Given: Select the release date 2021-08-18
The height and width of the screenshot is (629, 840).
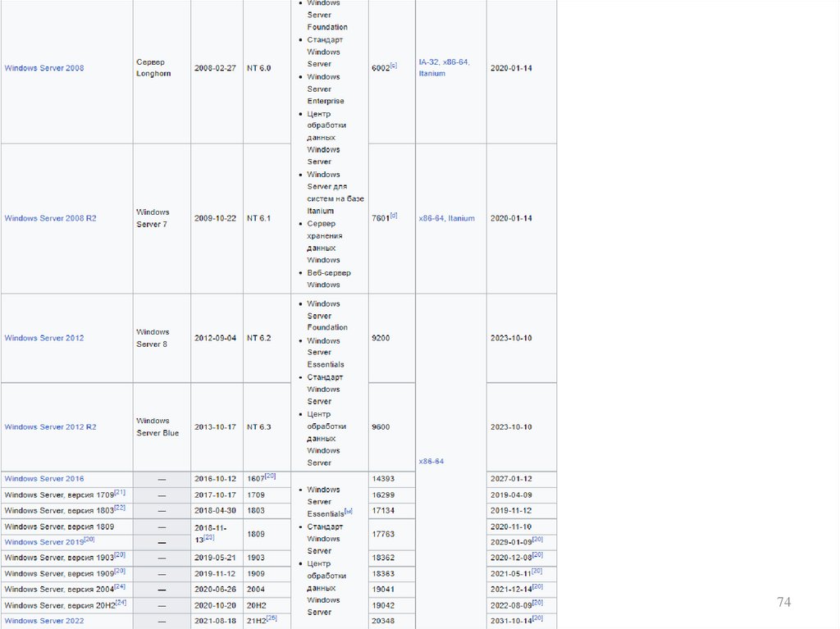Looking at the screenshot, I should [216, 621].
